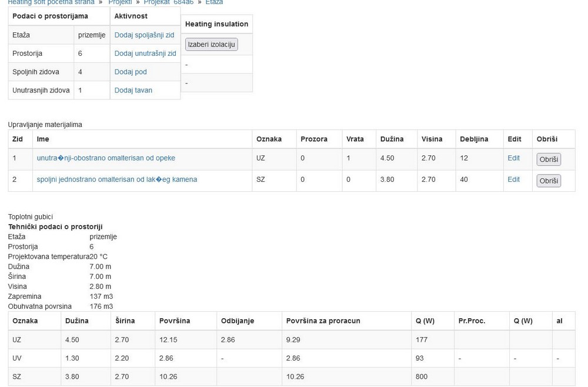Viewport: 588px width, 387px height.
Task: Select the '93' Q value
Action: 420,358
